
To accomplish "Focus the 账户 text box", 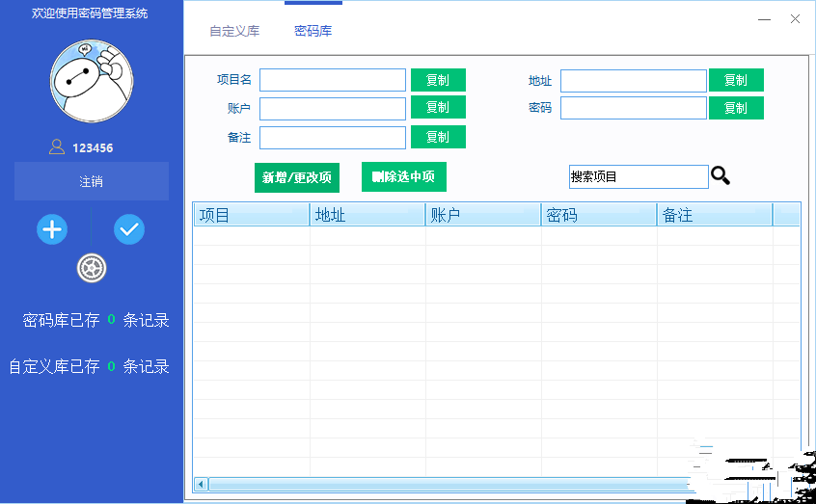I will click(x=333, y=108).
